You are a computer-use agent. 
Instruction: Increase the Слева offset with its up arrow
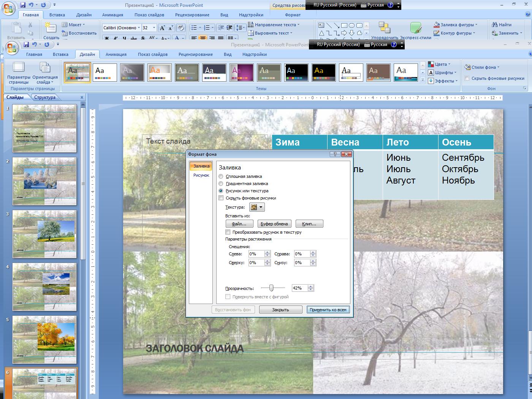coord(267,252)
